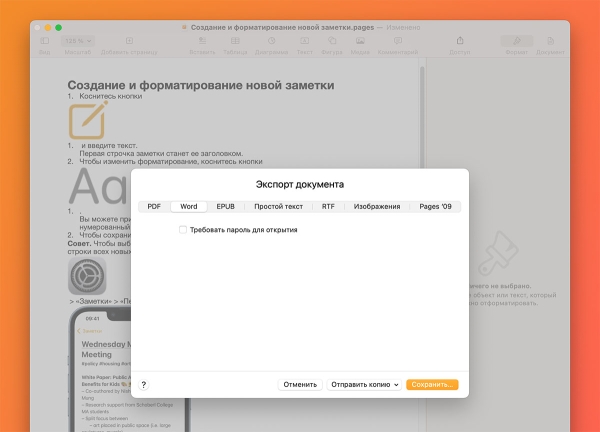Click the Изменено status in title bar
600x432 pixels.
403,28
